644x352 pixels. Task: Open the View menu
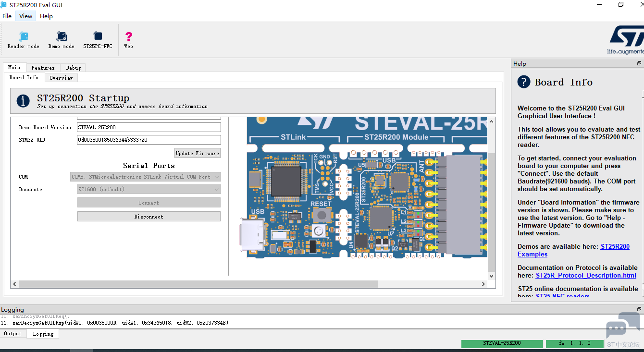(x=25, y=16)
